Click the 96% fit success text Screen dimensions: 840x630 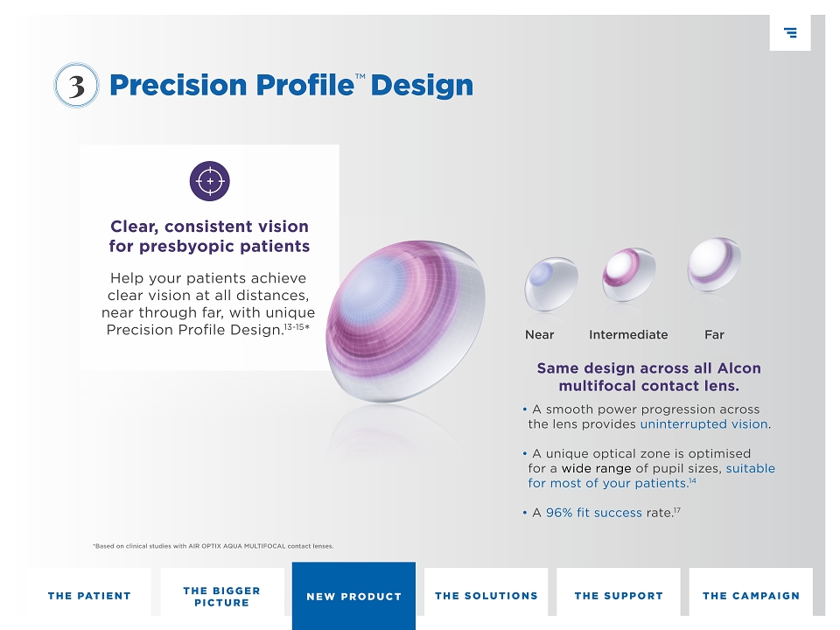point(593,513)
